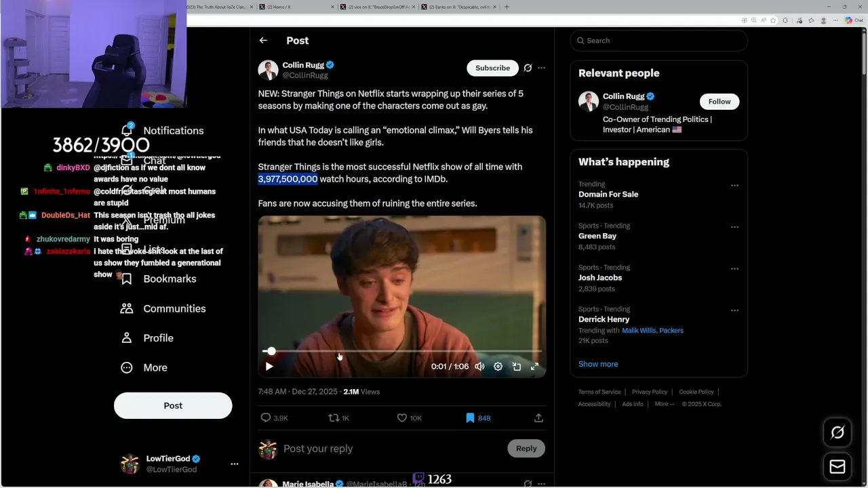Screen dimensions: 868x488
Task: Open the Domain For Sale trending topic
Action: pyautogui.click(x=608, y=195)
